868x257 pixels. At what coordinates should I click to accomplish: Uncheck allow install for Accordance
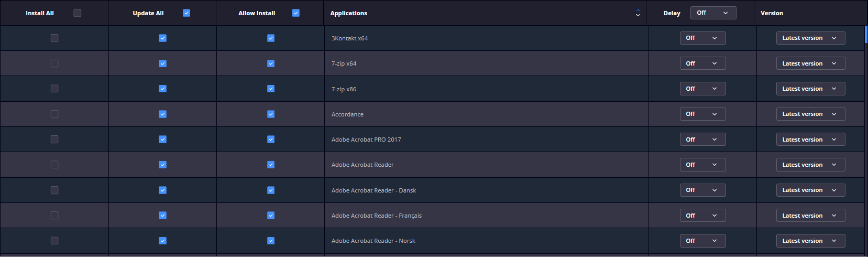click(x=271, y=114)
